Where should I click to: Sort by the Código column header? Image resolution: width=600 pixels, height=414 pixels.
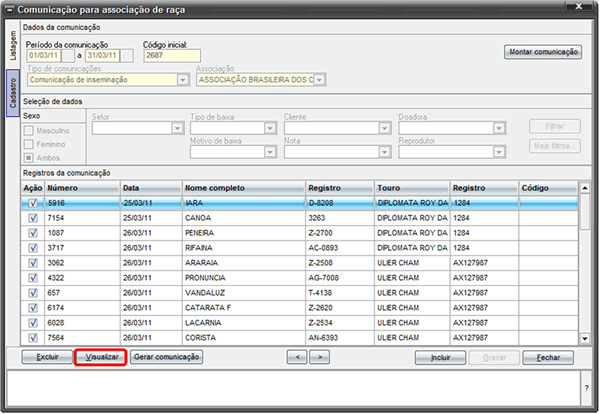tap(548, 188)
